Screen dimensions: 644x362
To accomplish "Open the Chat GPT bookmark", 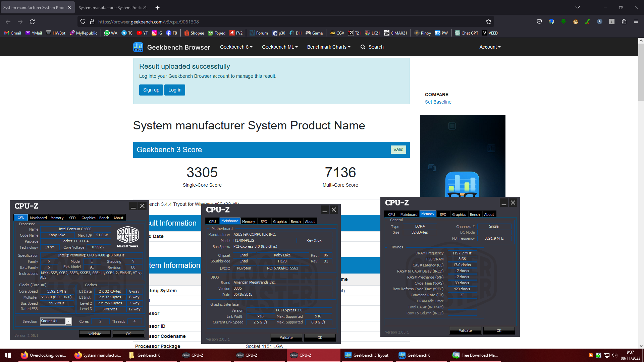I will pos(467,33).
